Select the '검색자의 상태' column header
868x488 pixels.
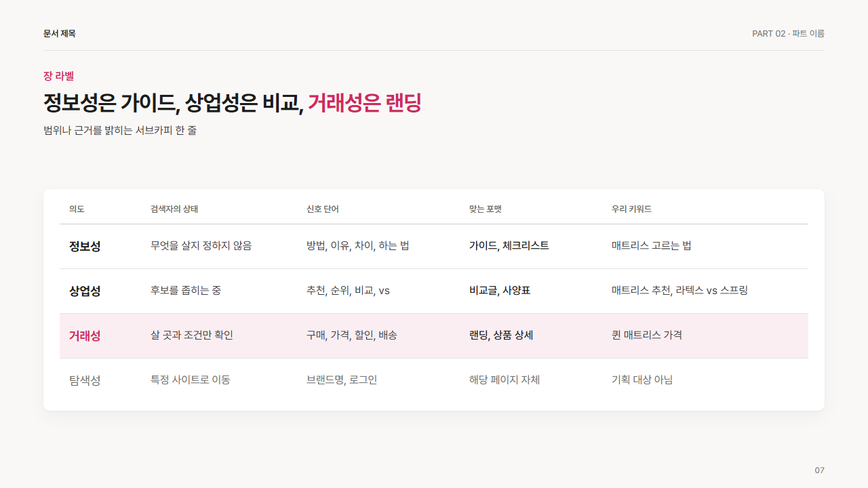click(x=174, y=209)
